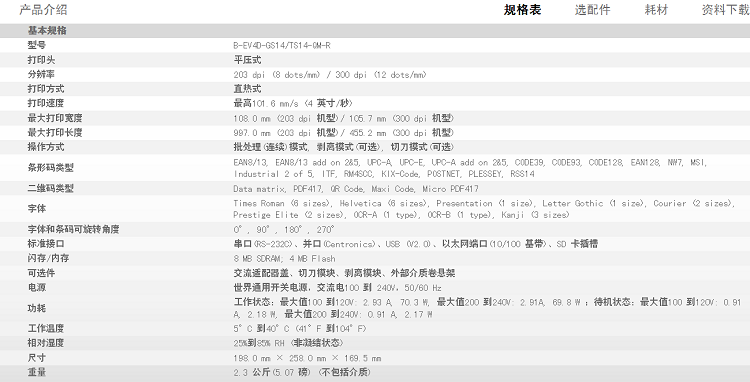
Task: Select the 产品介绍 heading
Action: pyautogui.click(x=43, y=10)
